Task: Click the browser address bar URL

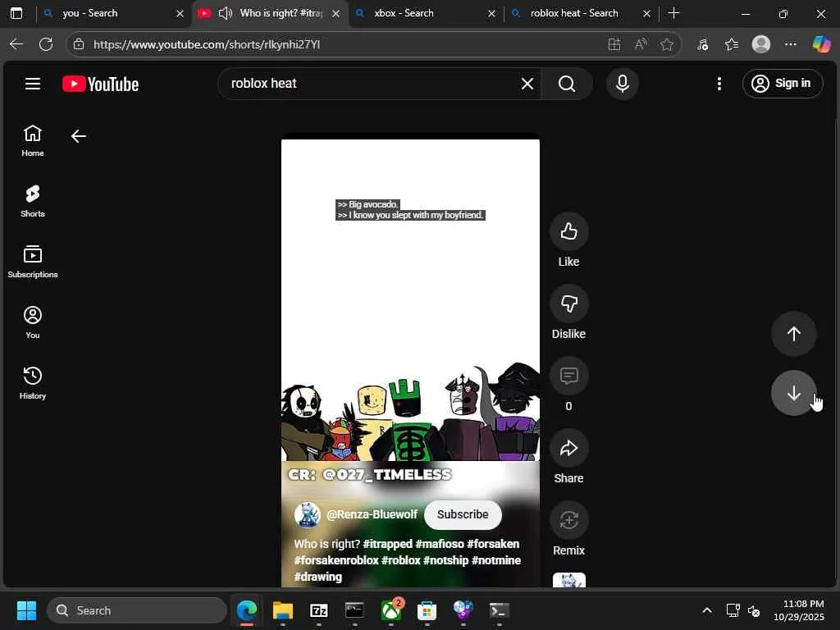Action: coord(207,44)
